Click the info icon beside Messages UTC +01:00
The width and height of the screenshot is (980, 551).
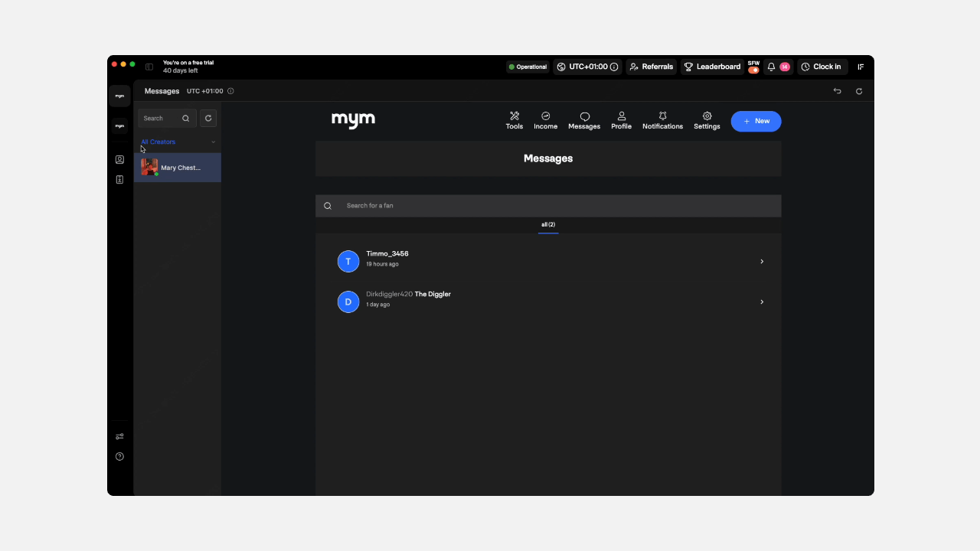[x=230, y=91]
